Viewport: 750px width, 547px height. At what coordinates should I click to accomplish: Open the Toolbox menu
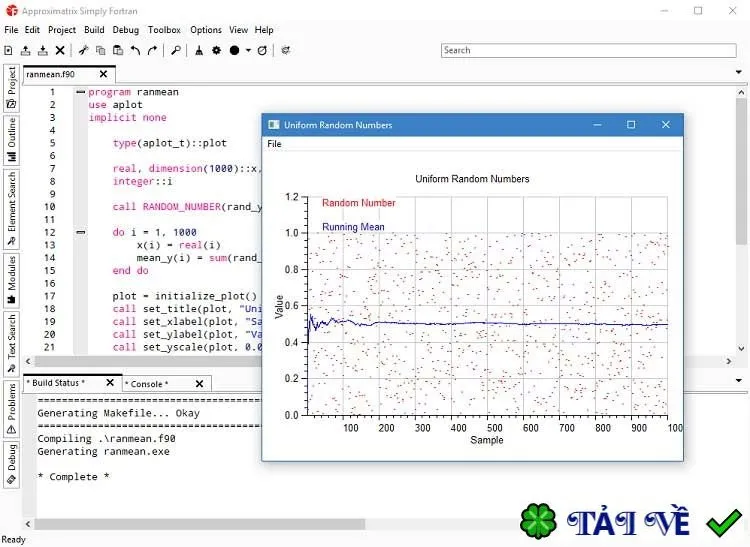click(164, 30)
